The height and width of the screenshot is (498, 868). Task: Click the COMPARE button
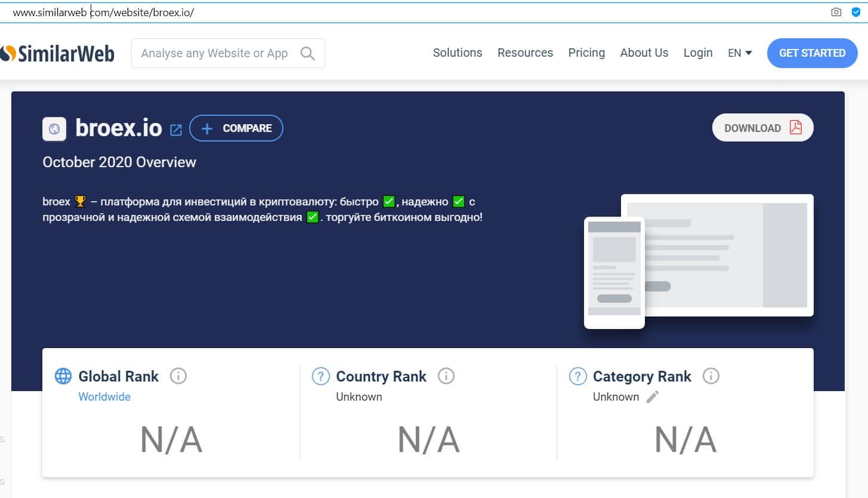pyautogui.click(x=236, y=128)
